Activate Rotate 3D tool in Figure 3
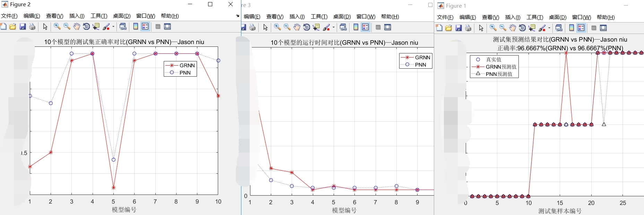 coord(307,27)
